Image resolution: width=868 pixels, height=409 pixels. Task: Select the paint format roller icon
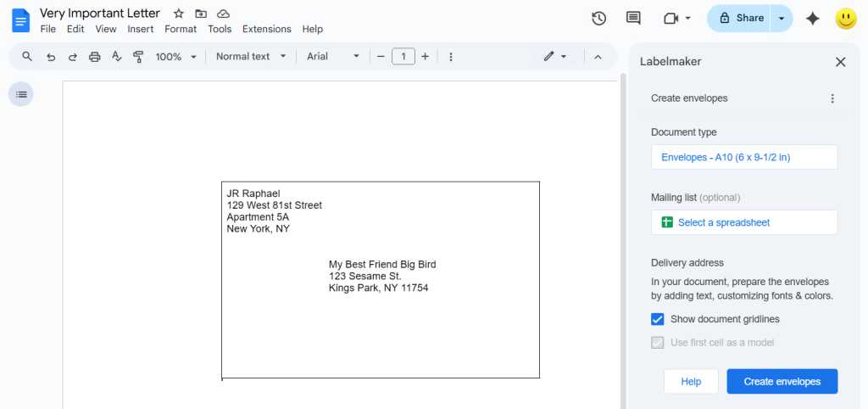(138, 57)
